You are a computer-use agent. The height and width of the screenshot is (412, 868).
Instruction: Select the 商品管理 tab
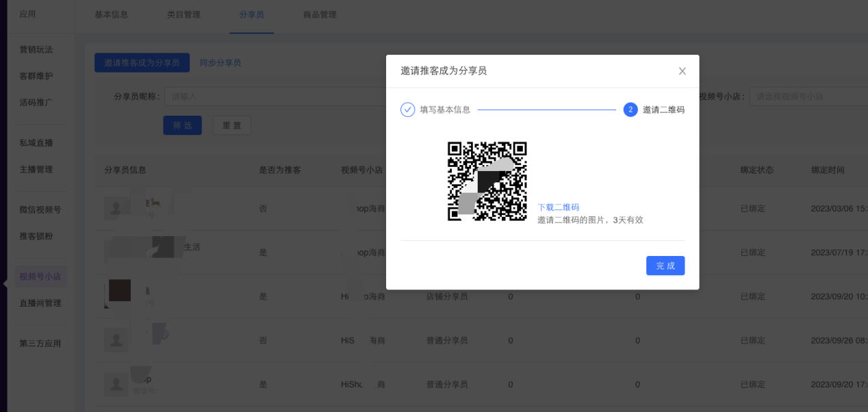tap(320, 14)
